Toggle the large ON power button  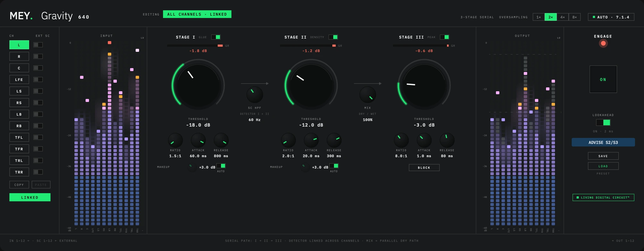(x=603, y=79)
